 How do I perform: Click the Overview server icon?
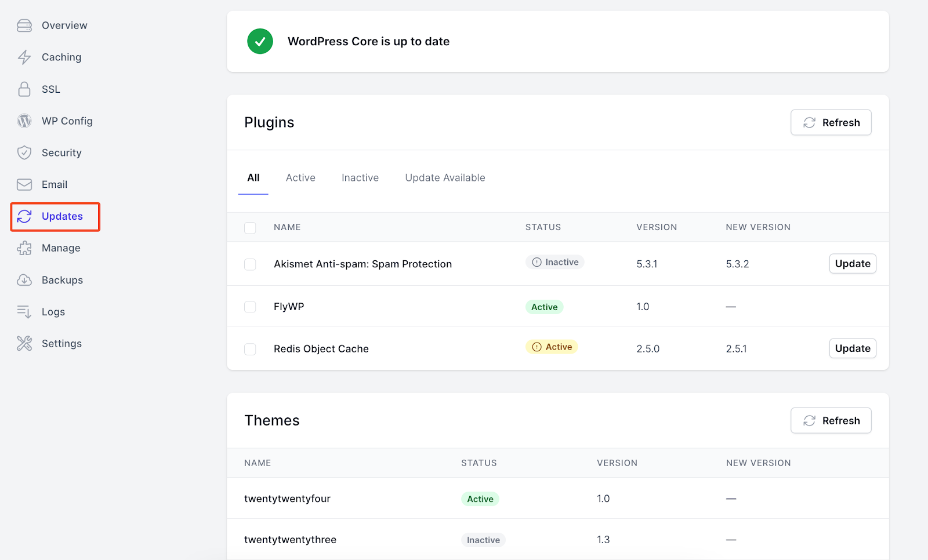(x=24, y=26)
